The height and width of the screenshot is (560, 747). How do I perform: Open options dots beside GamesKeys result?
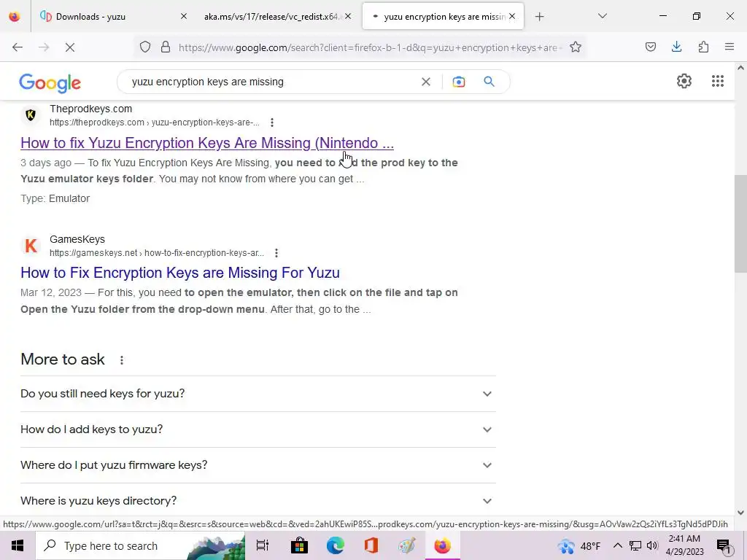click(276, 253)
